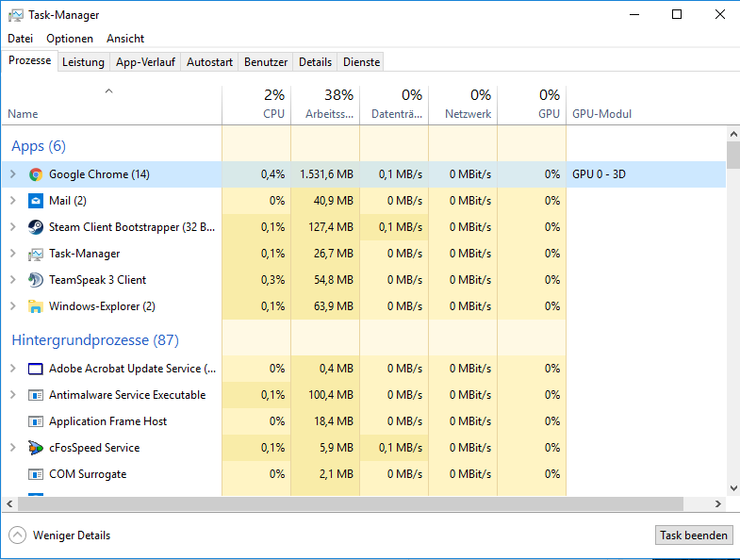Click the vertical scrollbar down arrow
Screen dimensions: 740x560
[733, 488]
